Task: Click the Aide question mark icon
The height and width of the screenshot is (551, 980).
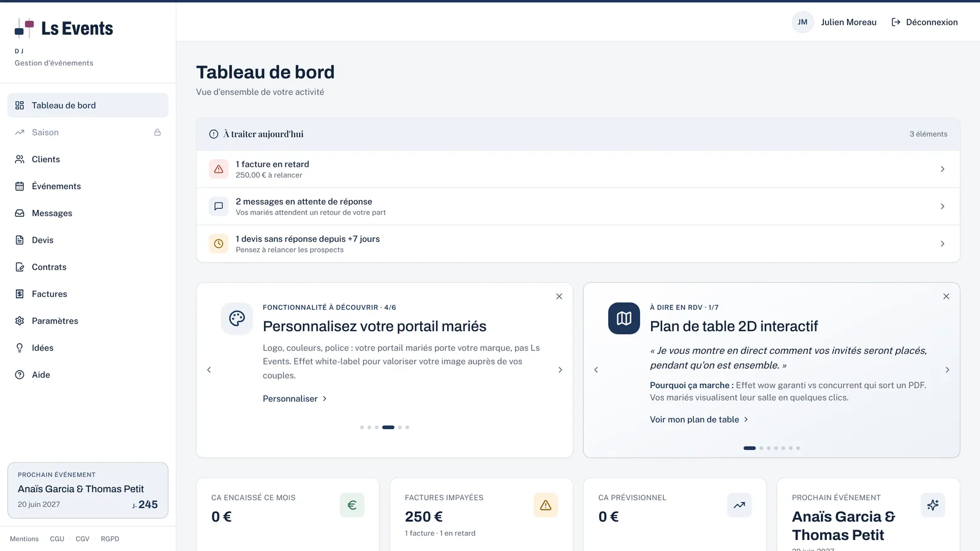Action: [20, 375]
